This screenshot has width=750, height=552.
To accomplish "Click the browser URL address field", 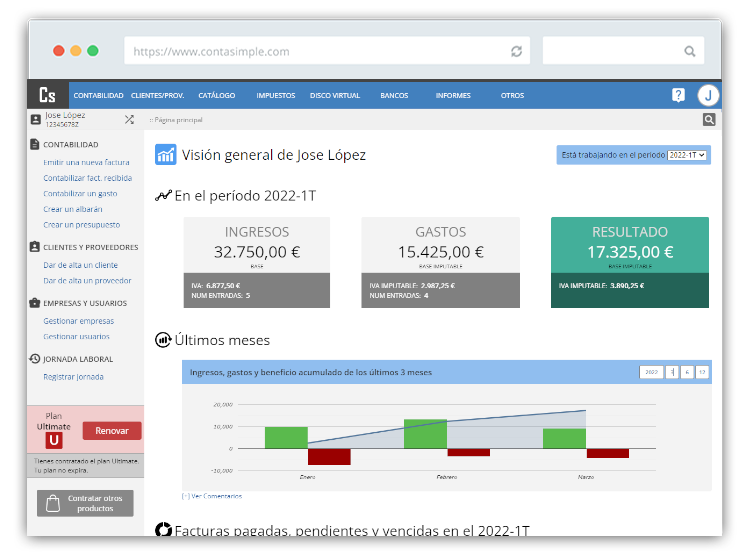I will 327,50.
